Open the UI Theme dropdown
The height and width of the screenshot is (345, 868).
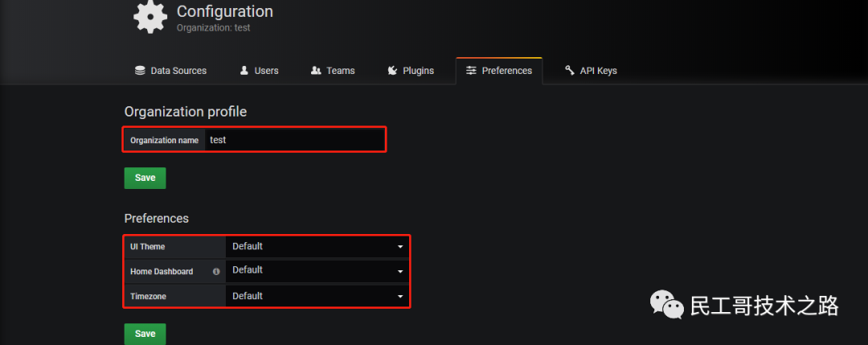pos(317,246)
